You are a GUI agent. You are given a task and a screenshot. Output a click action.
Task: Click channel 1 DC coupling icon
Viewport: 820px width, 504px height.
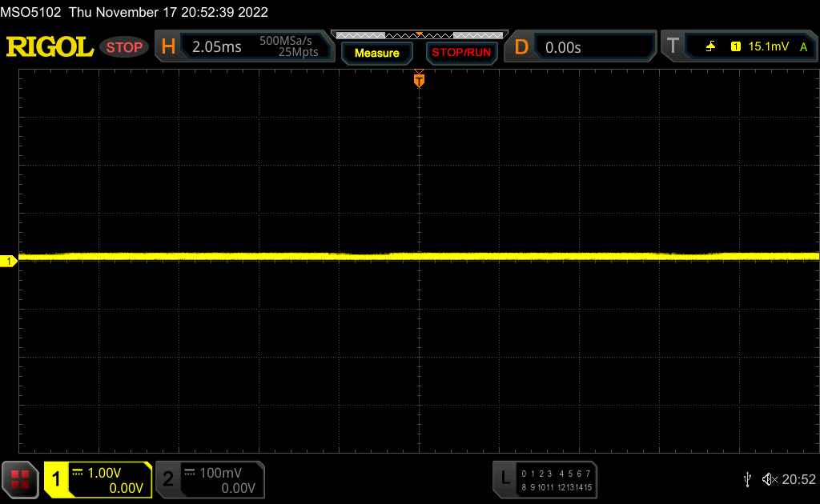click(x=78, y=473)
